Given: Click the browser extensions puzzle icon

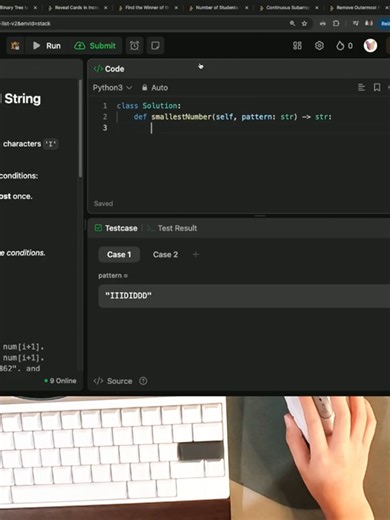Looking at the screenshot, I should point(336,23).
